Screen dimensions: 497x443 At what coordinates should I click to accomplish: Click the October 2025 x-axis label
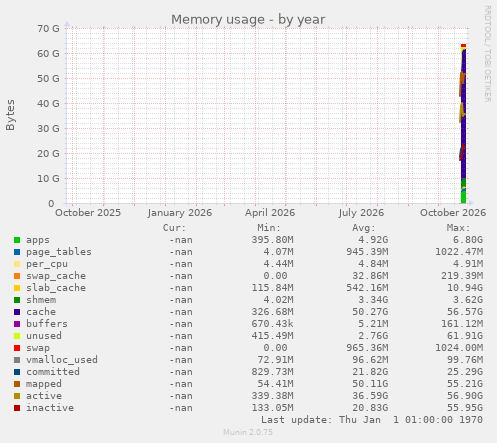pos(88,213)
